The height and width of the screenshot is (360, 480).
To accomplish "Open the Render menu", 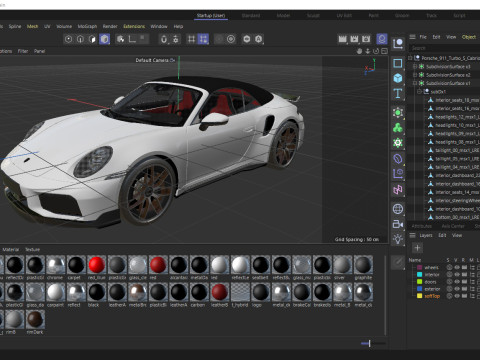I will 110,26.
